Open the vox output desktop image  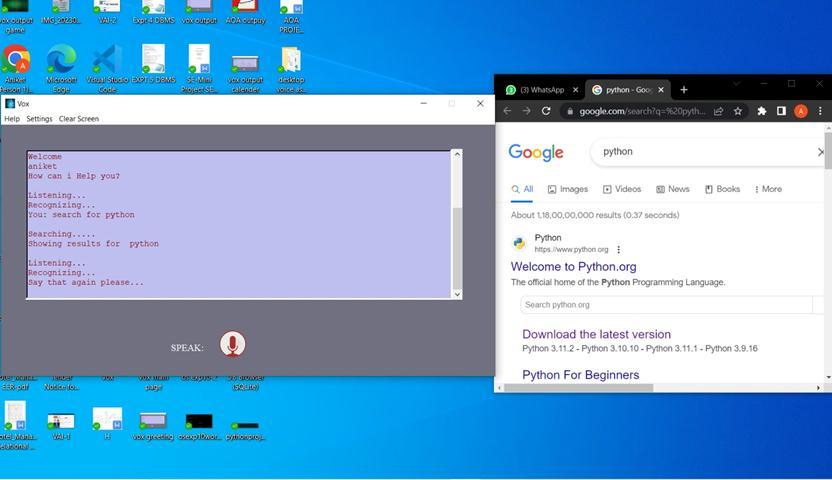pyautogui.click(x=199, y=13)
